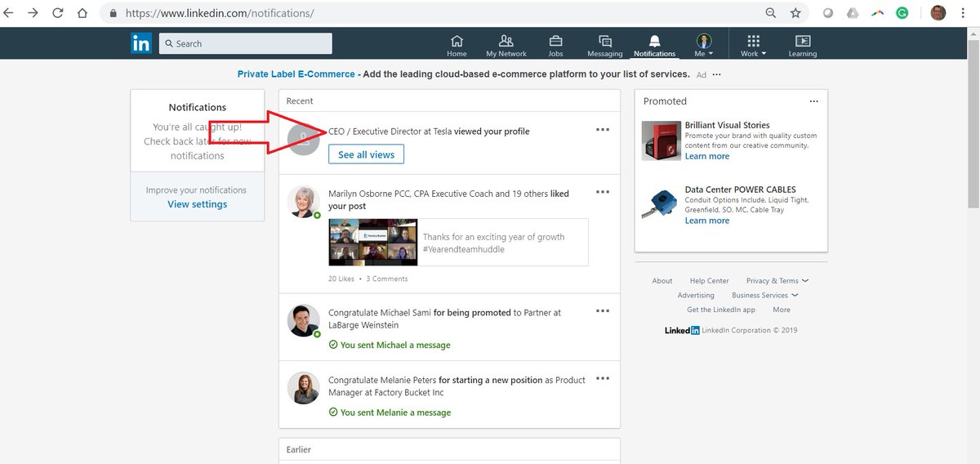Click About footer link

662,281
